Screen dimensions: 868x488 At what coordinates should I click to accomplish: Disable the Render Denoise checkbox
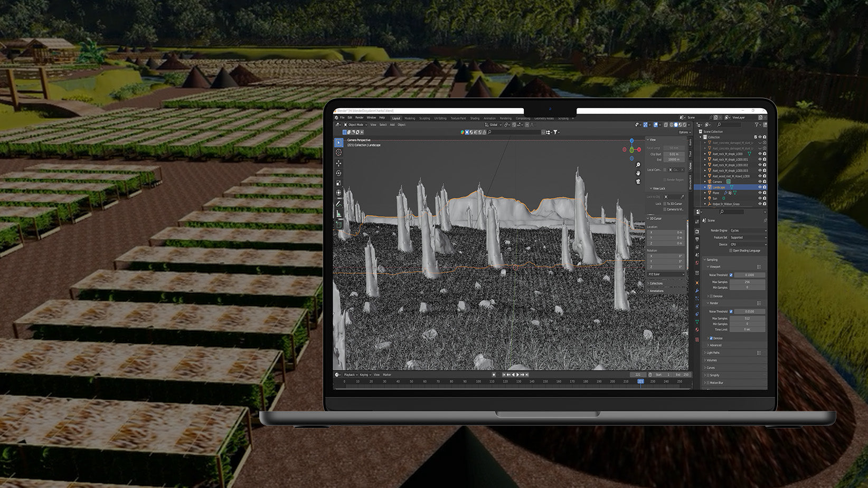coord(711,338)
